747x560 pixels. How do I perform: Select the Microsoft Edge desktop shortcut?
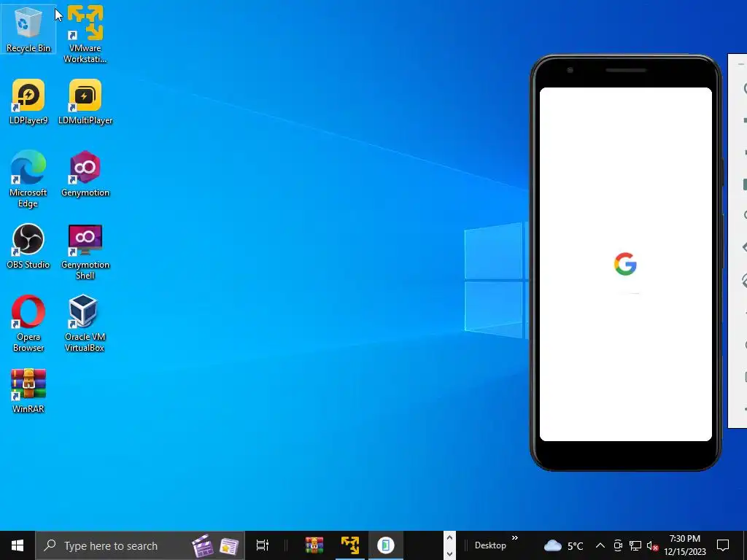pyautogui.click(x=28, y=179)
